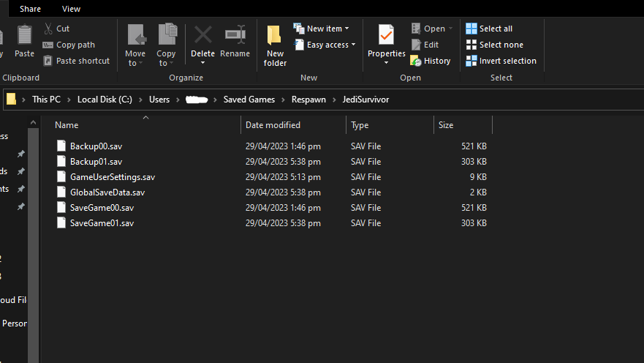The width and height of the screenshot is (644, 363).
Task: Click the Paste clipboard icon
Action: 24,35
